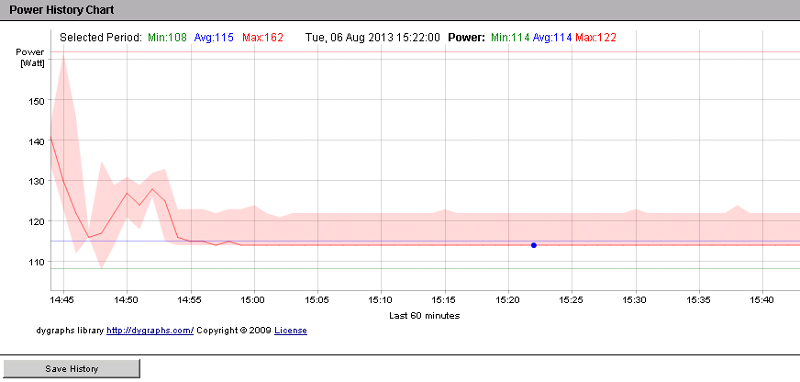Click the 130 watt axis label
The height and width of the screenshot is (382, 800).
pyautogui.click(x=37, y=181)
